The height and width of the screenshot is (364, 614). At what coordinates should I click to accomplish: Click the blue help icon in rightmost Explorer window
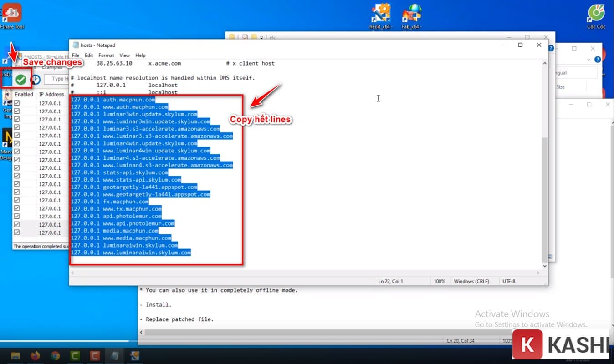pyautogui.click(x=598, y=60)
